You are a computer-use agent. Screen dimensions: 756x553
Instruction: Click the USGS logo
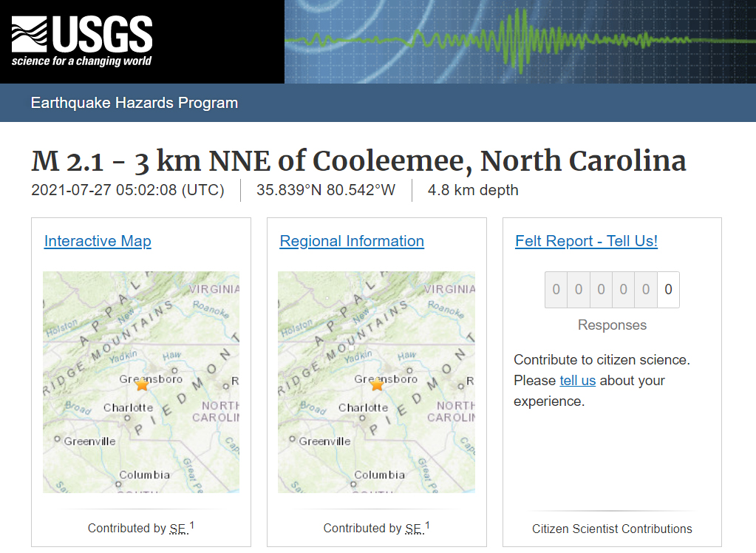(81, 41)
